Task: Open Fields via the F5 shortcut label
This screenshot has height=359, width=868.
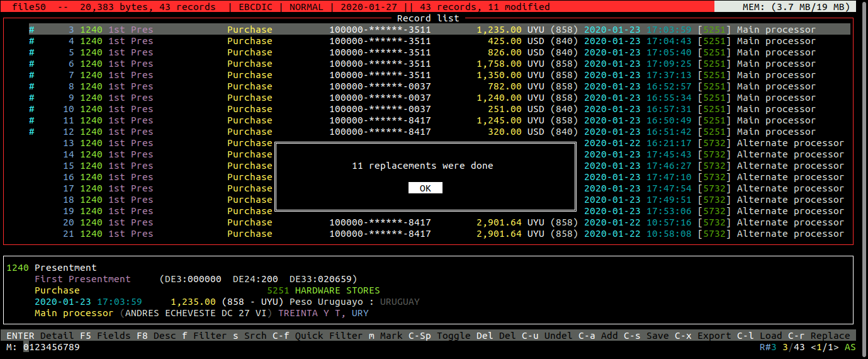Action: [x=113, y=336]
